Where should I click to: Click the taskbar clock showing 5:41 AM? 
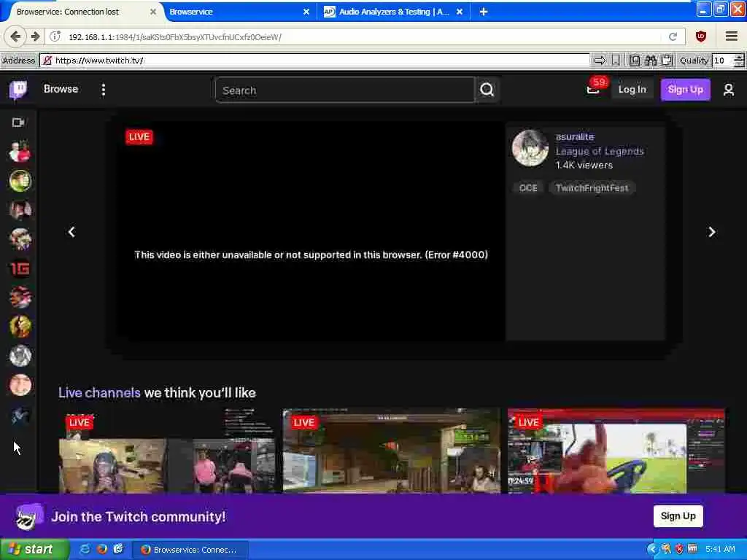pos(720,549)
